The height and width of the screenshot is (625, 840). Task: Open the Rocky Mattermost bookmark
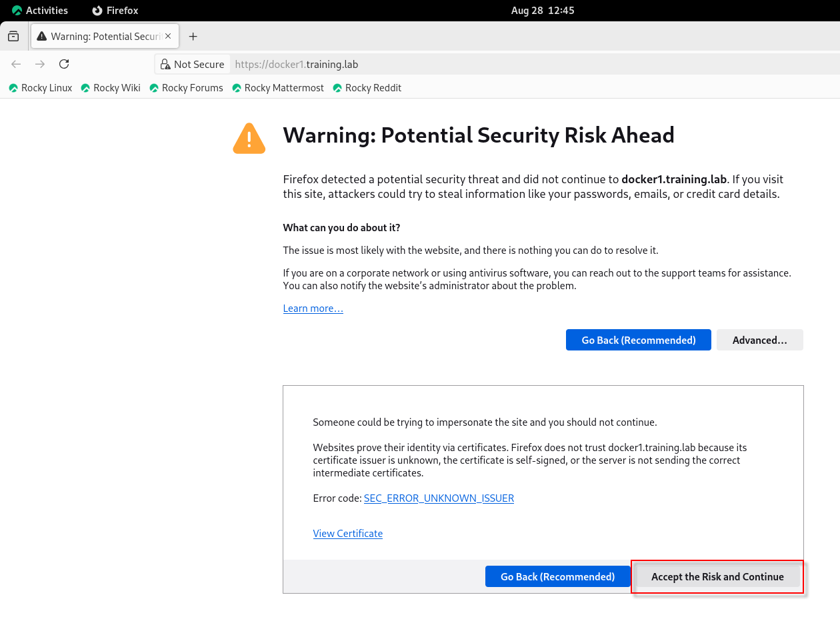(278, 88)
